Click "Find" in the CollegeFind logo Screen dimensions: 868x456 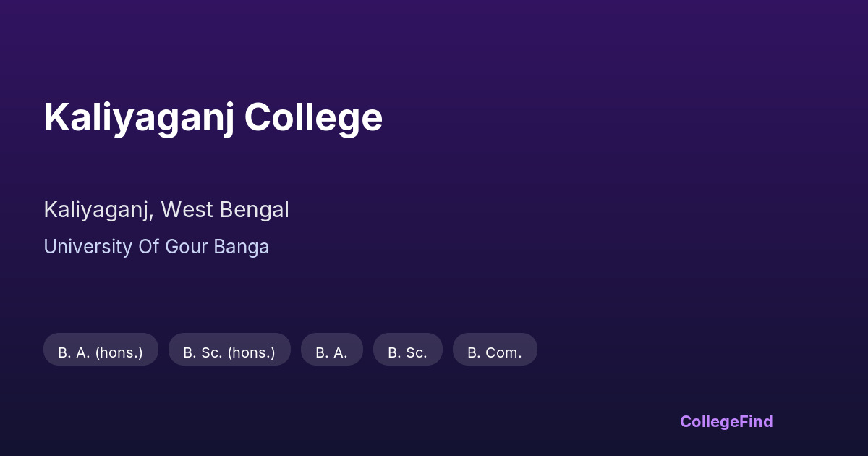pyautogui.click(x=756, y=421)
